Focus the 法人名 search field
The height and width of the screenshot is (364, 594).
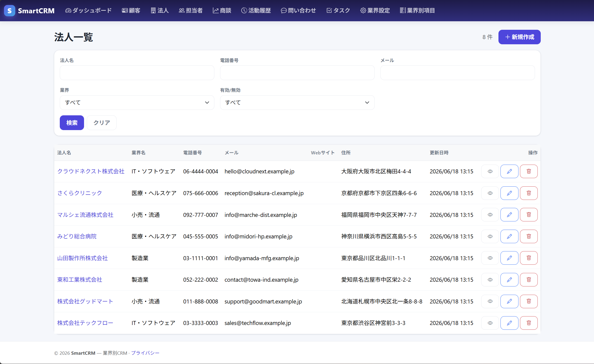tap(137, 73)
